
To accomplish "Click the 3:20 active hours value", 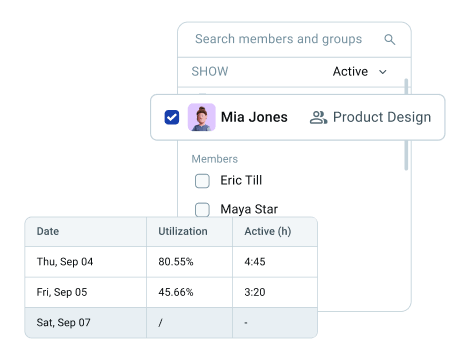I will (x=255, y=292).
